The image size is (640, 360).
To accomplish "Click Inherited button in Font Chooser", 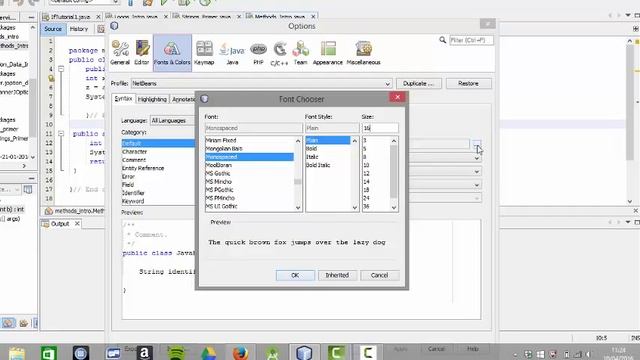I will [x=337, y=276].
